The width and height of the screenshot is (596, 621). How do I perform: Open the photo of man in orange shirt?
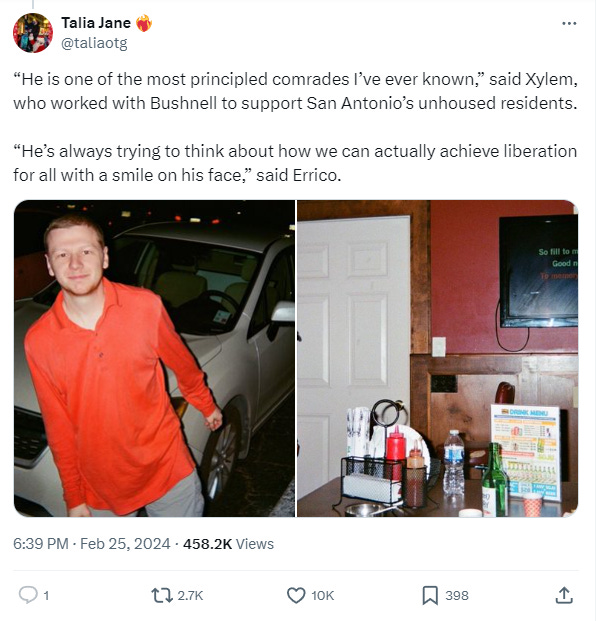pyautogui.click(x=154, y=358)
